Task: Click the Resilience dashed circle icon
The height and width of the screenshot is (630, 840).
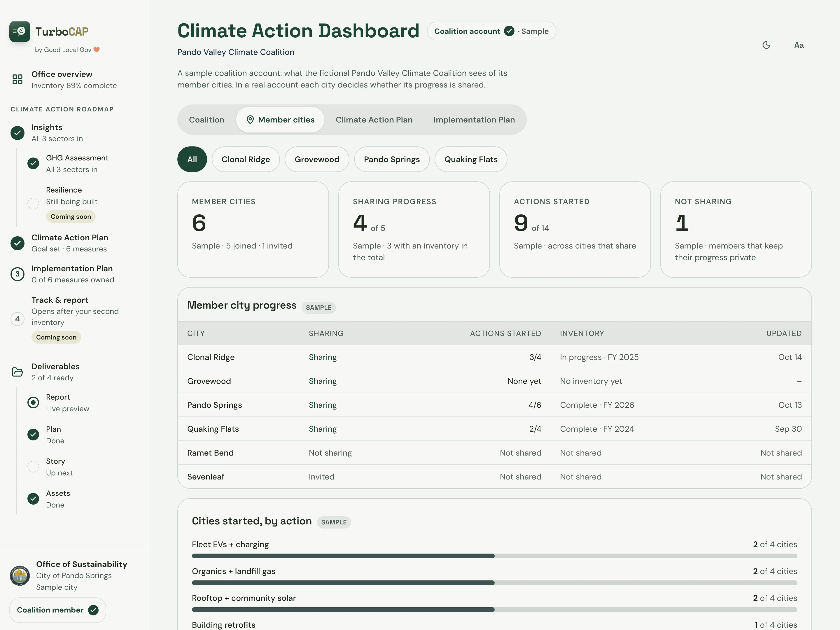Action: click(x=34, y=204)
